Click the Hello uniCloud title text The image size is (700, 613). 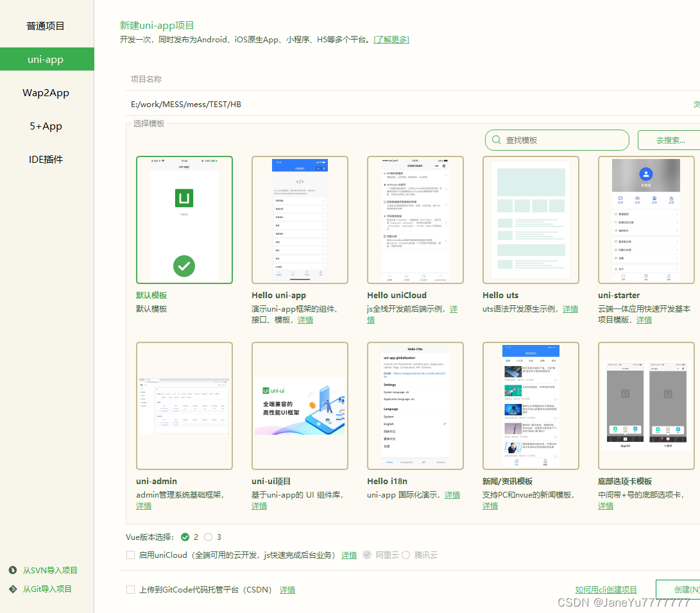(x=397, y=296)
